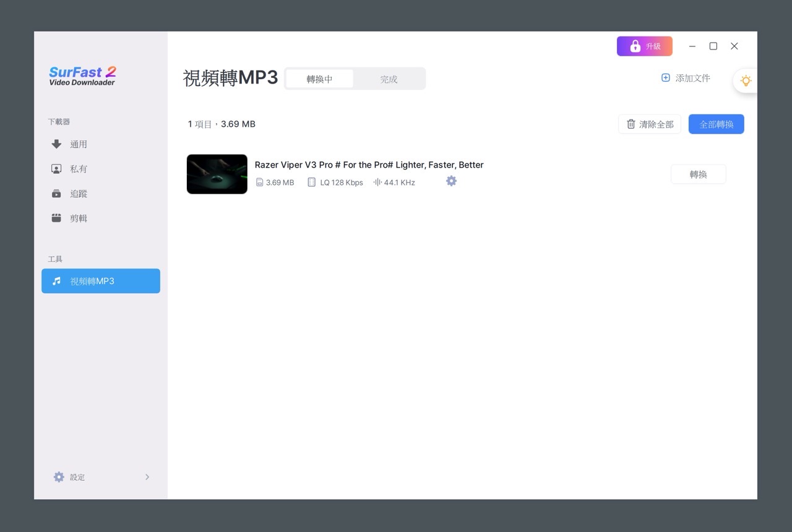The image size is (792, 532).
Task: Click the Razer Viper video thumbnail
Action: 217,174
